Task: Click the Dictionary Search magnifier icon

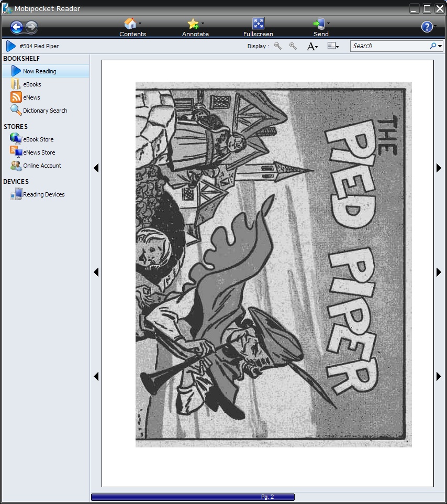Action: 16,110
